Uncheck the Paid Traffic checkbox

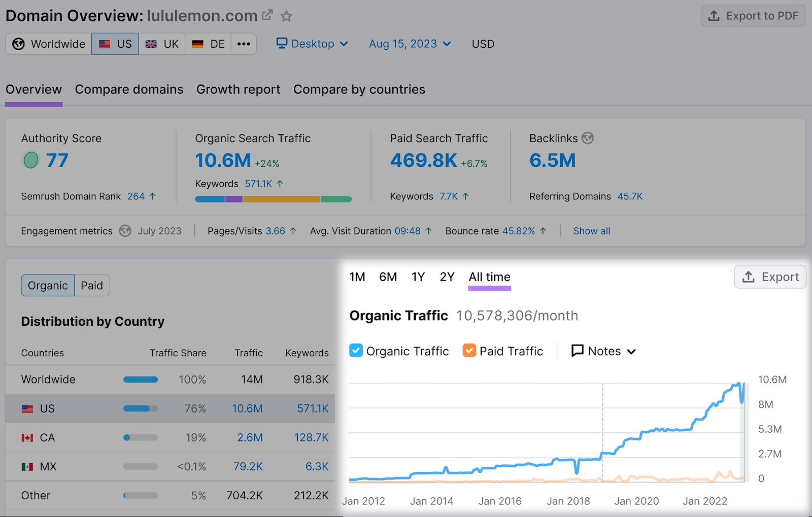coord(469,351)
